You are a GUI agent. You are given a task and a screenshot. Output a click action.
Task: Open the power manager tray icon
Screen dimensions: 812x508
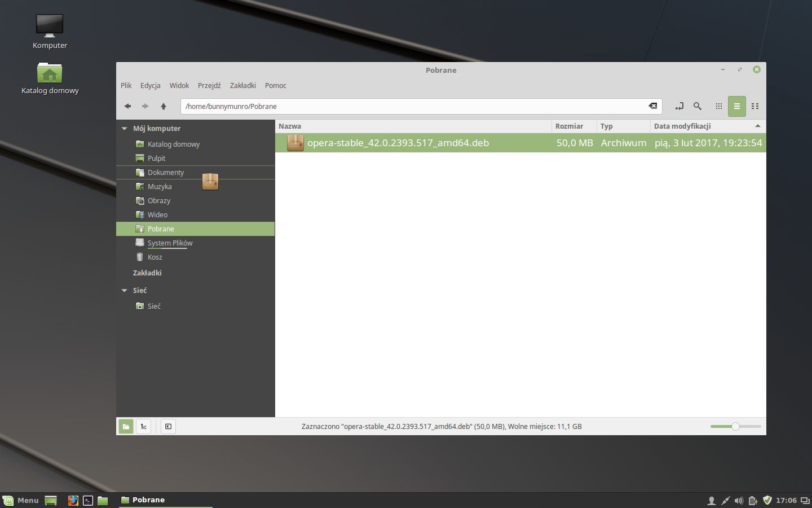pos(753,501)
